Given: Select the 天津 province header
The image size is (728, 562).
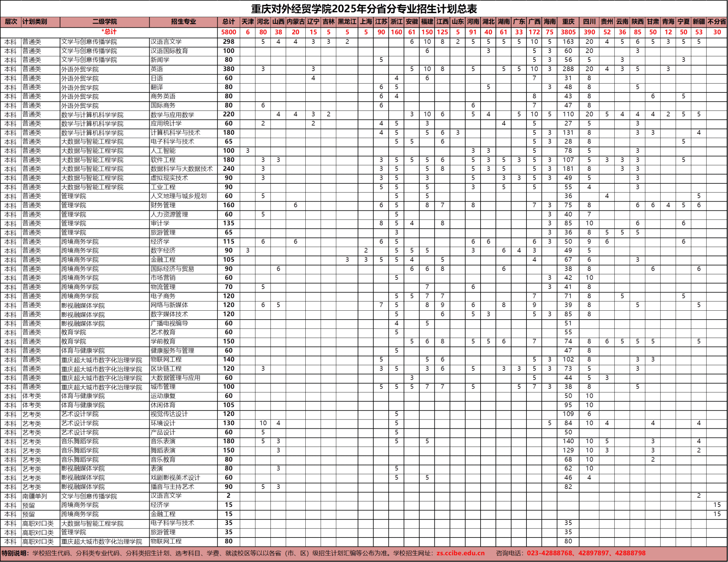Looking at the screenshot, I should [x=247, y=22].
